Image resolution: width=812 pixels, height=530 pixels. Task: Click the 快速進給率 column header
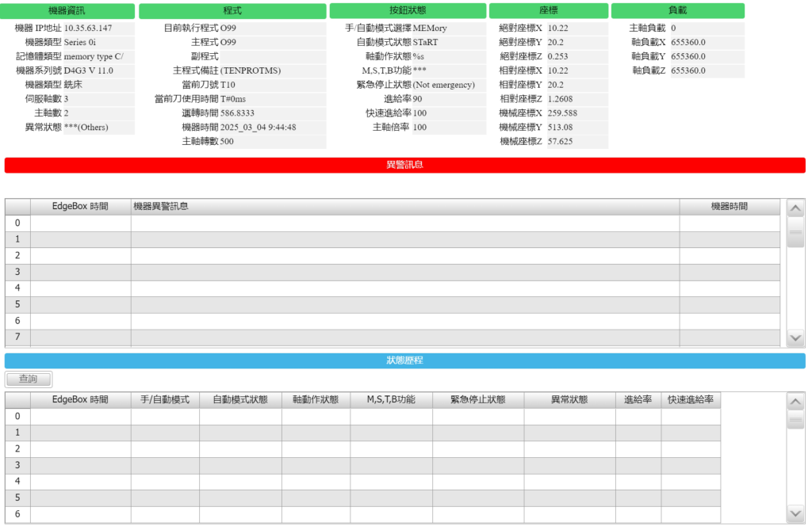tap(692, 399)
